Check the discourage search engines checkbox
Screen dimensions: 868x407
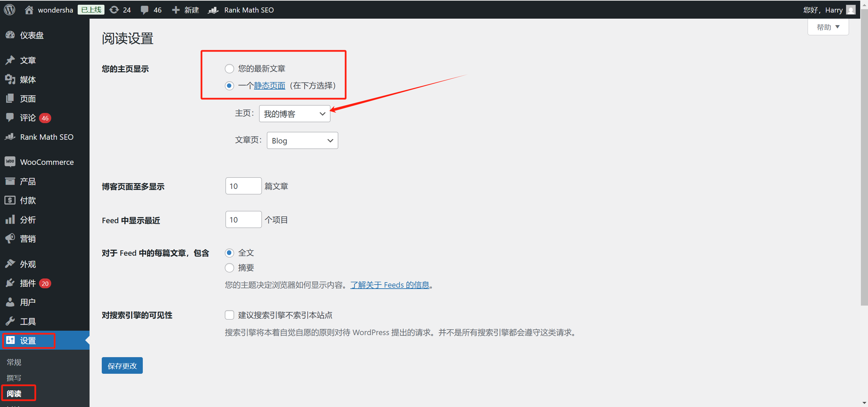(229, 315)
